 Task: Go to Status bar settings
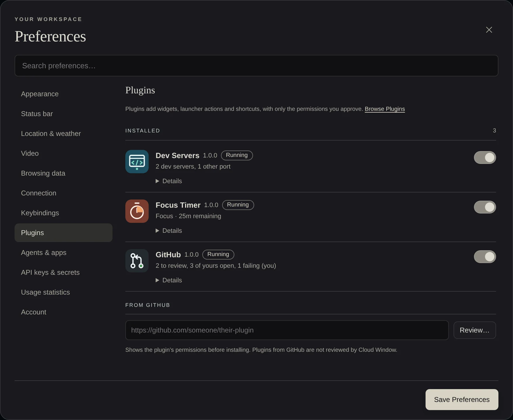(x=64, y=114)
